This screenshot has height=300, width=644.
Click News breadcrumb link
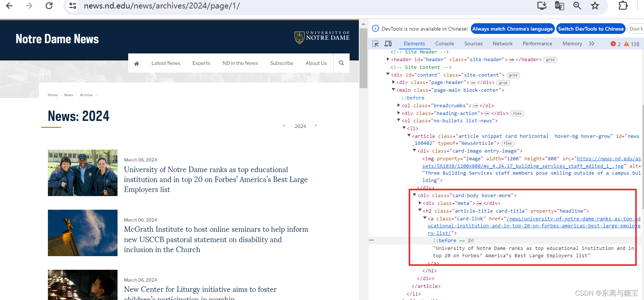click(x=69, y=95)
